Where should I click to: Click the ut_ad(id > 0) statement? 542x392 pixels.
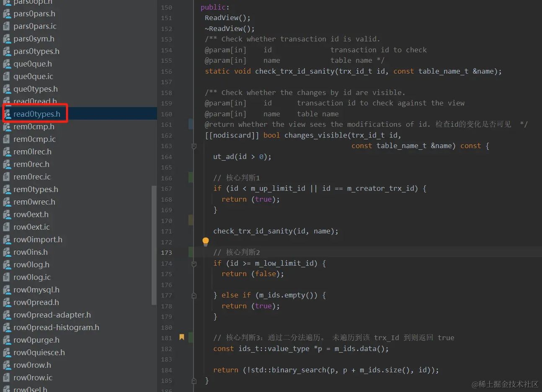[242, 156]
